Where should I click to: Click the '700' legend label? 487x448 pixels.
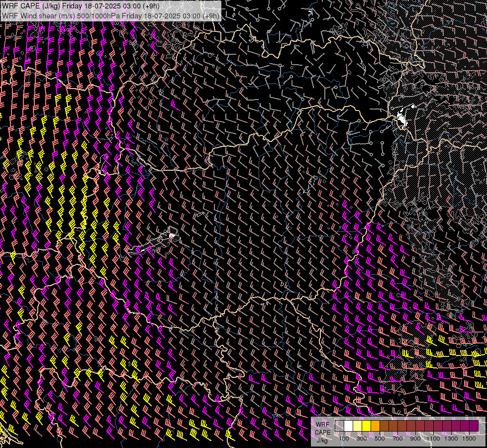point(397,439)
